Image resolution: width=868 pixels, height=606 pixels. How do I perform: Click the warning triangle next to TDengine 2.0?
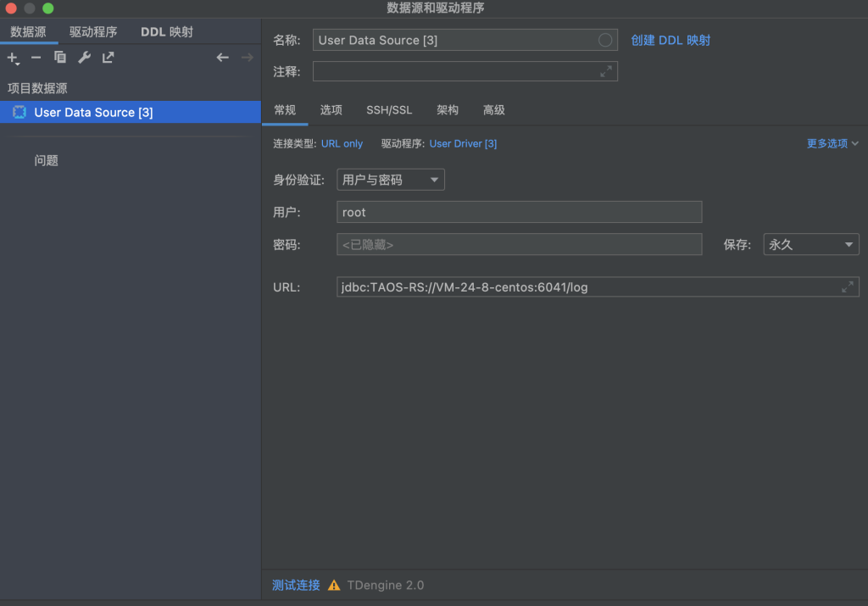click(x=334, y=585)
